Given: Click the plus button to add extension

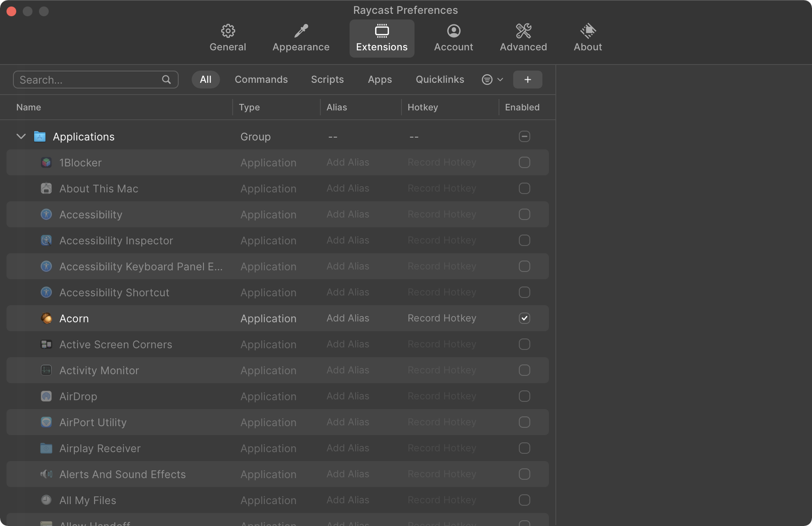Looking at the screenshot, I should point(527,80).
